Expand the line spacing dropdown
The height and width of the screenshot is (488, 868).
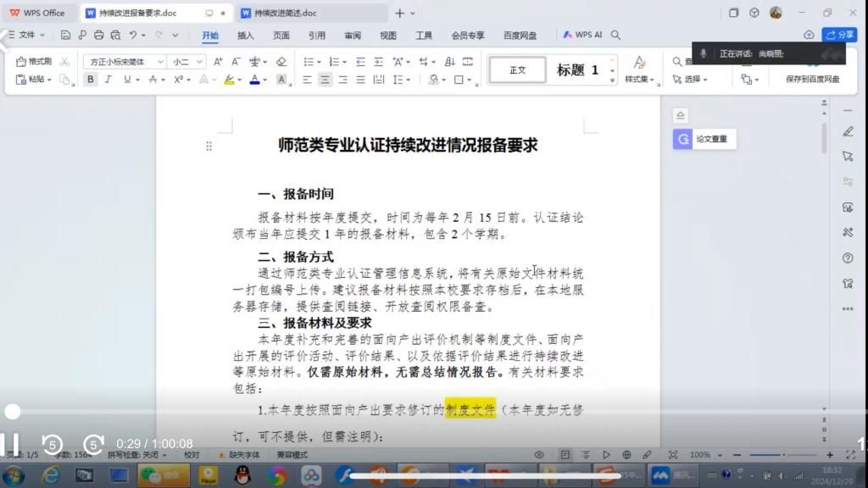(x=408, y=80)
